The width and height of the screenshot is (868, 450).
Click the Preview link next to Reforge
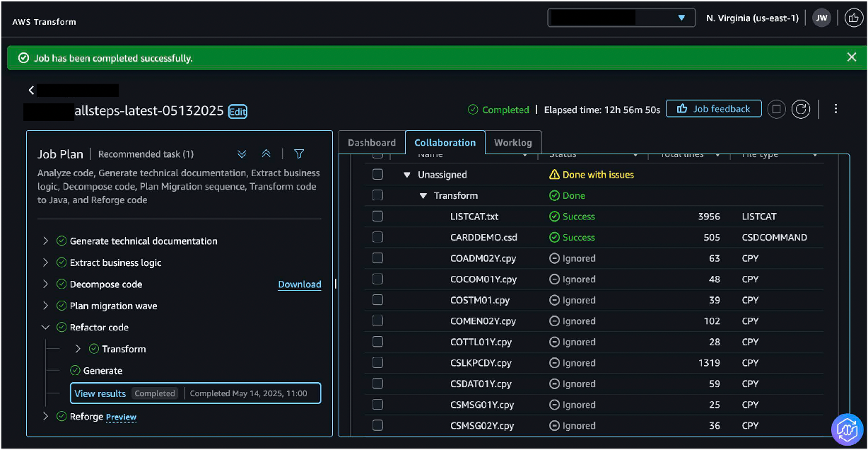[x=121, y=417]
